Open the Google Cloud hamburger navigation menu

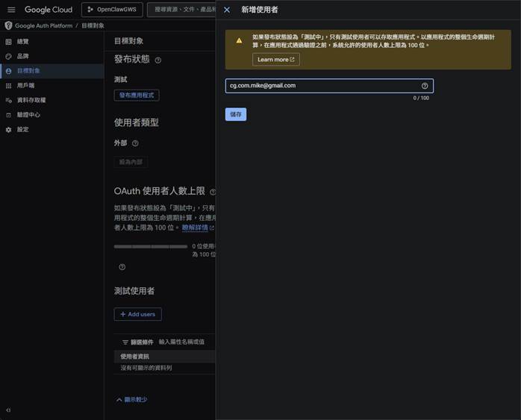(11, 10)
